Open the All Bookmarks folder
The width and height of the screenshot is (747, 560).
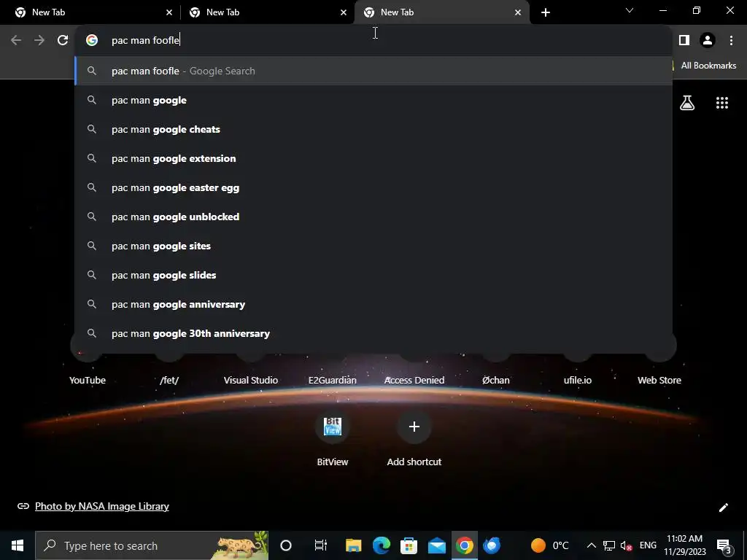point(705,66)
